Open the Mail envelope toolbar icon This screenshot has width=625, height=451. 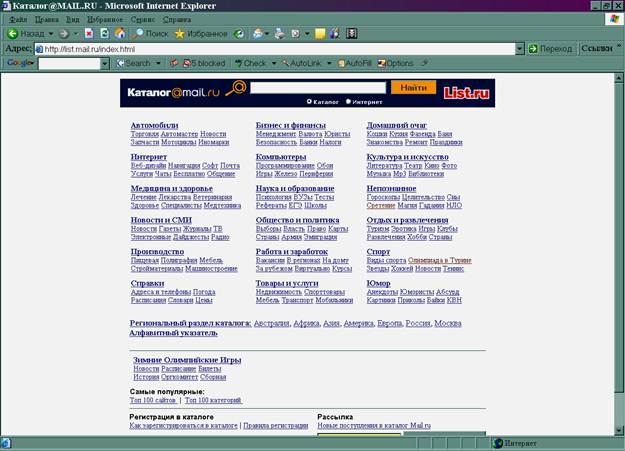(258, 34)
